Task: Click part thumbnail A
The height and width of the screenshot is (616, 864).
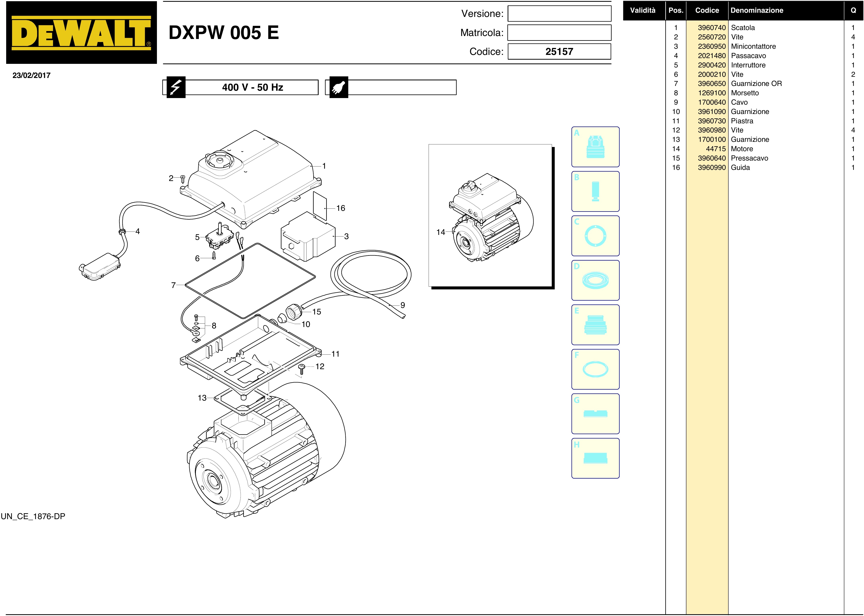Action: 595,147
